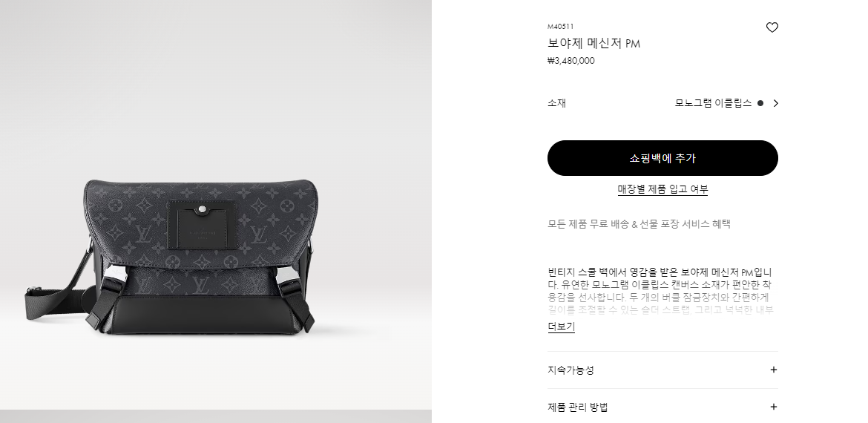Click the 무료 배송 & 선물 포장 notice
The width and height of the screenshot is (868, 423).
tap(639, 224)
